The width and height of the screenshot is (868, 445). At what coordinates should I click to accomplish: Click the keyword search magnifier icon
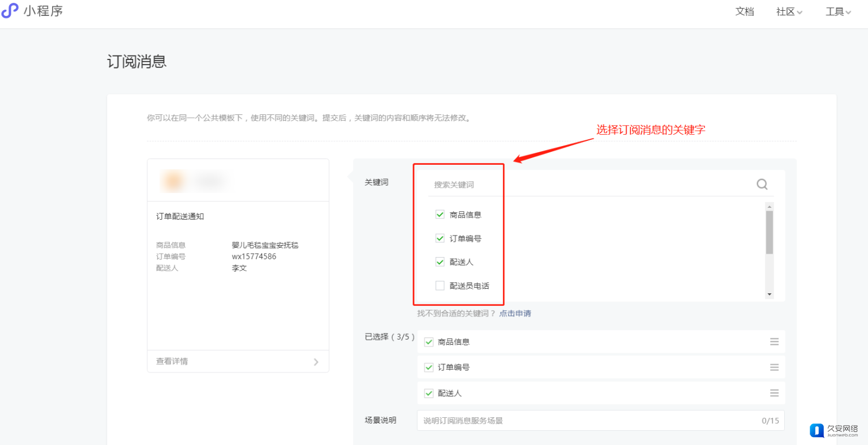pos(762,184)
